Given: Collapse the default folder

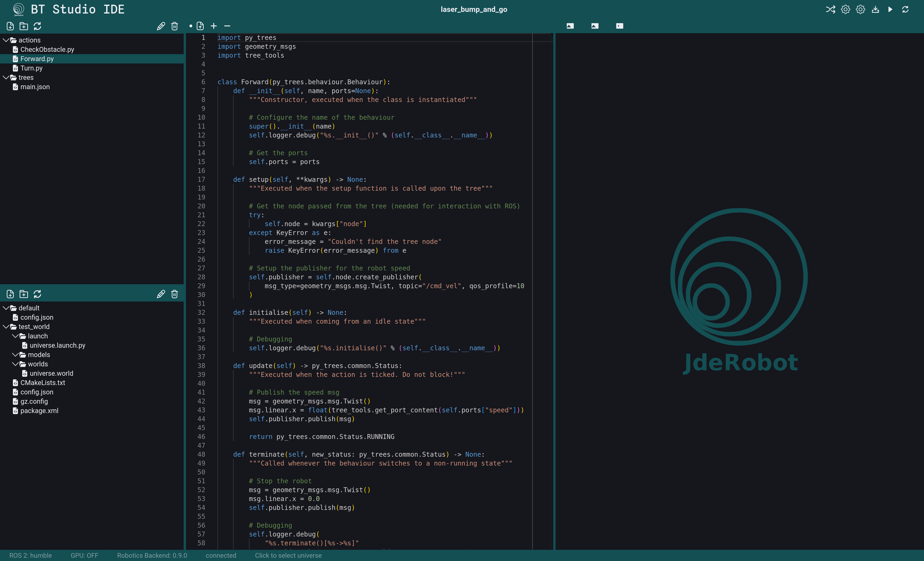Looking at the screenshot, I should pos(6,308).
